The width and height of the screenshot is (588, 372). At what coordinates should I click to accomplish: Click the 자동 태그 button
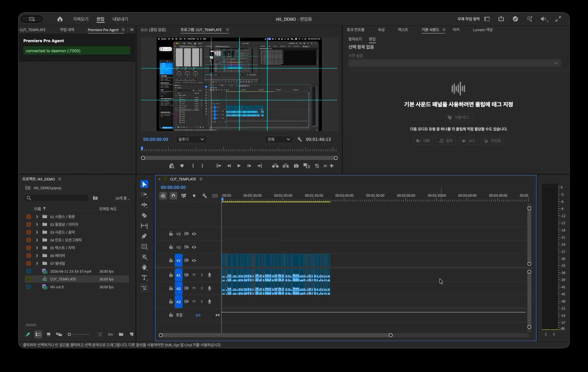(x=459, y=117)
